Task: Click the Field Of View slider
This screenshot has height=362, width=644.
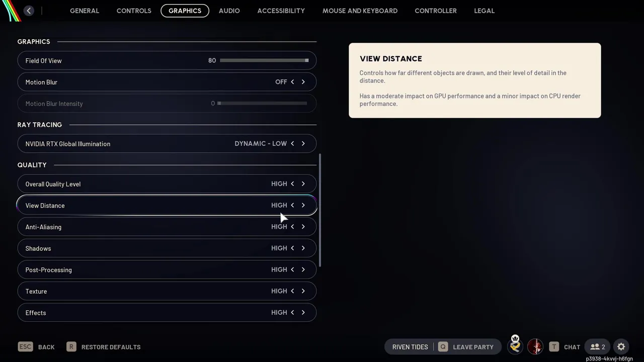Action: 264,60
